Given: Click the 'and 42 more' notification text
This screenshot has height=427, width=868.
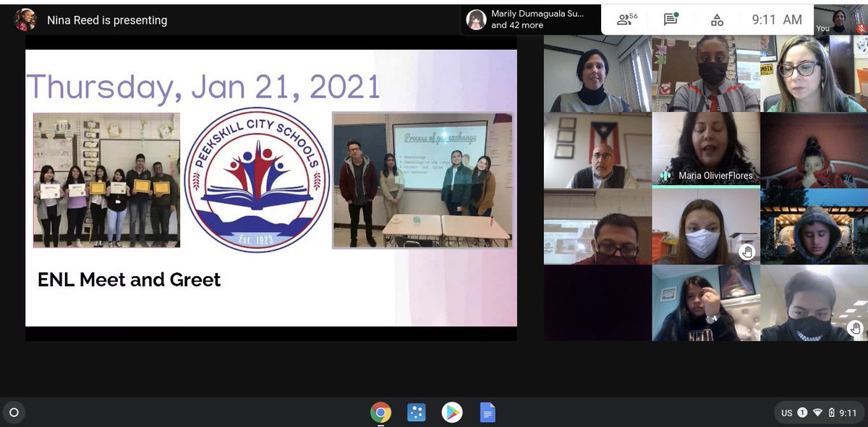Looking at the screenshot, I should (x=517, y=25).
